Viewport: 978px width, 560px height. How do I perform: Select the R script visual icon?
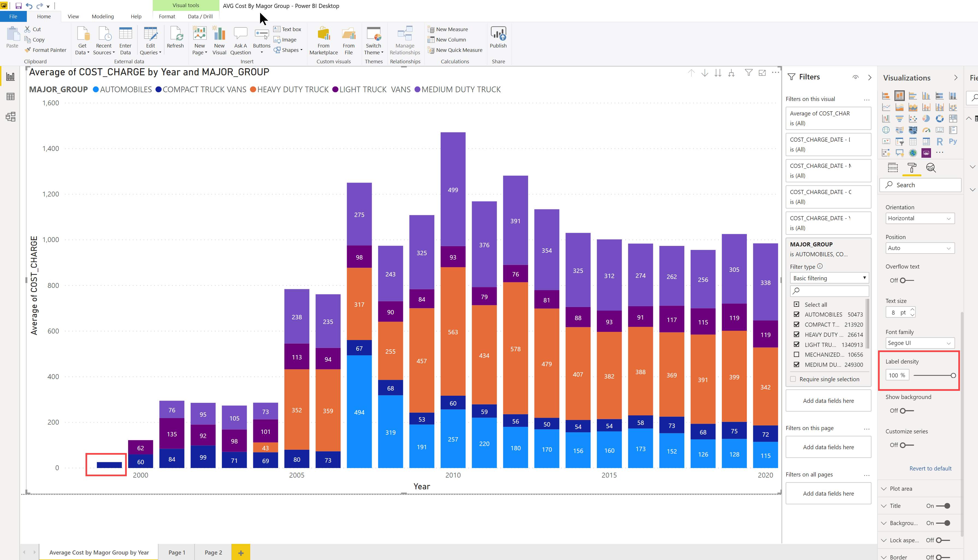point(939,142)
